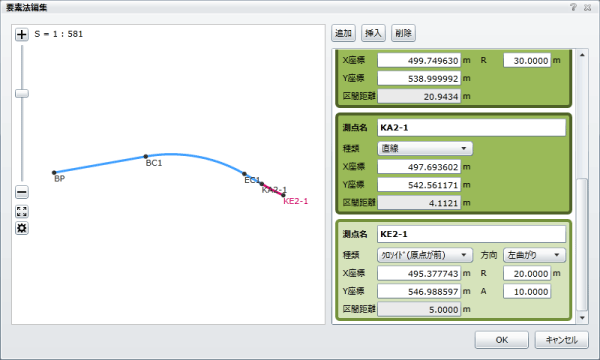Confirm with the OK button
Screen dimensions: 600x360
pyautogui.click(x=502, y=340)
